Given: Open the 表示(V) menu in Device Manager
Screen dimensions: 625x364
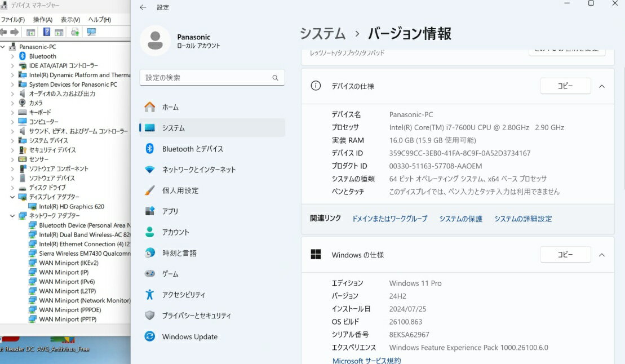Looking at the screenshot, I should pyautogui.click(x=70, y=20).
